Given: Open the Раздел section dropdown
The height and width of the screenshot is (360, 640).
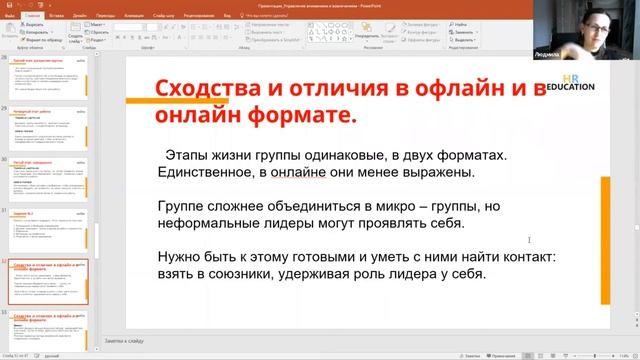Looking at the screenshot, I should point(96,40).
